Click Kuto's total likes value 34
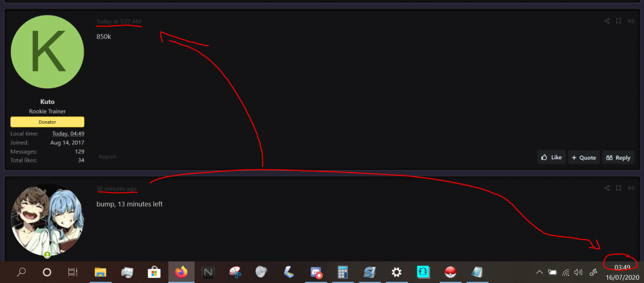 coord(81,160)
